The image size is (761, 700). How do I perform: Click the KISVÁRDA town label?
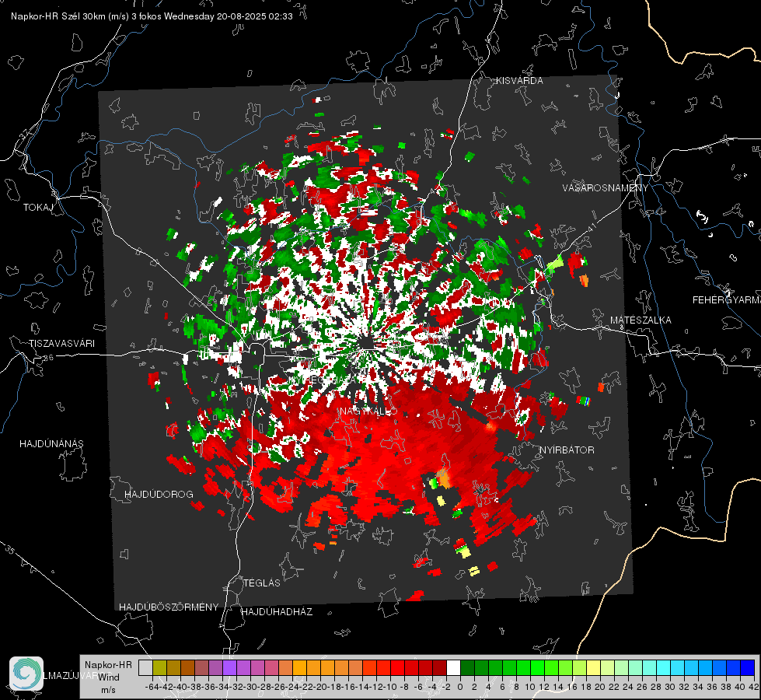(519, 81)
